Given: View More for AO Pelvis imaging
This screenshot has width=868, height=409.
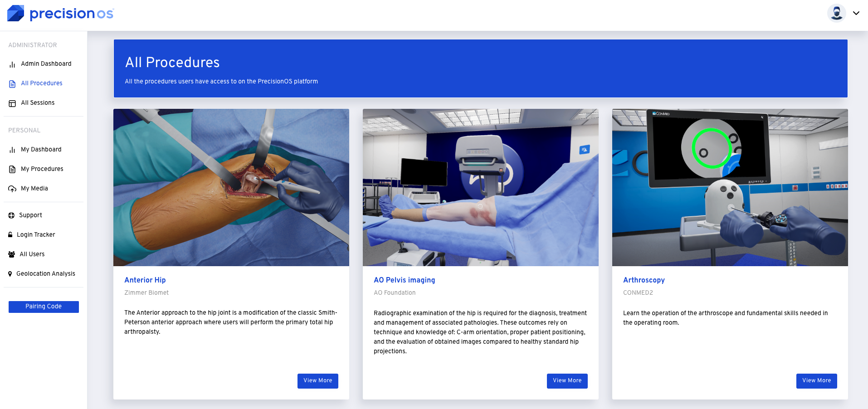Looking at the screenshot, I should pyautogui.click(x=567, y=381).
